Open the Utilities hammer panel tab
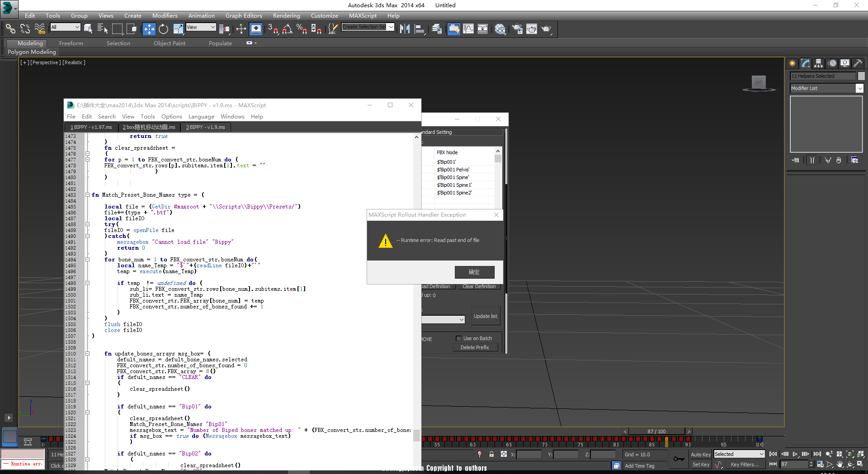Image resolution: width=868 pixels, height=474 pixels. tap(858, 63)
